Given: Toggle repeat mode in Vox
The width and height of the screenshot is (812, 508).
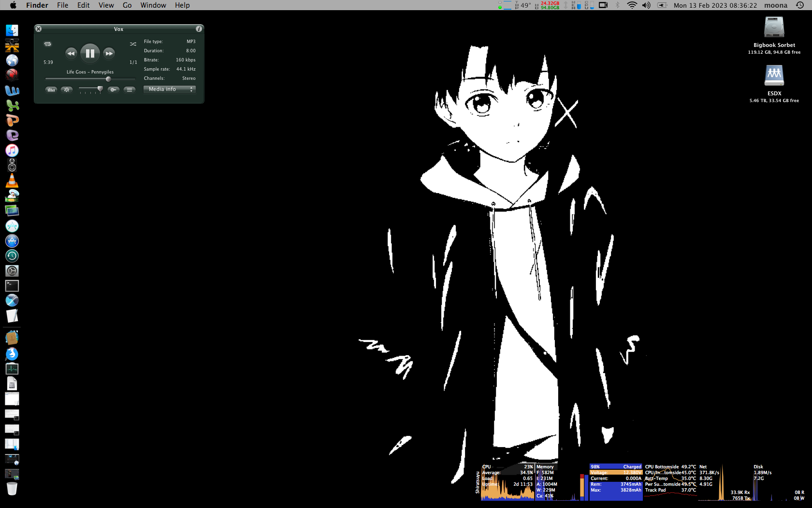Looking at the screenshot, I should pyautogui.click(x=47, y=44).
